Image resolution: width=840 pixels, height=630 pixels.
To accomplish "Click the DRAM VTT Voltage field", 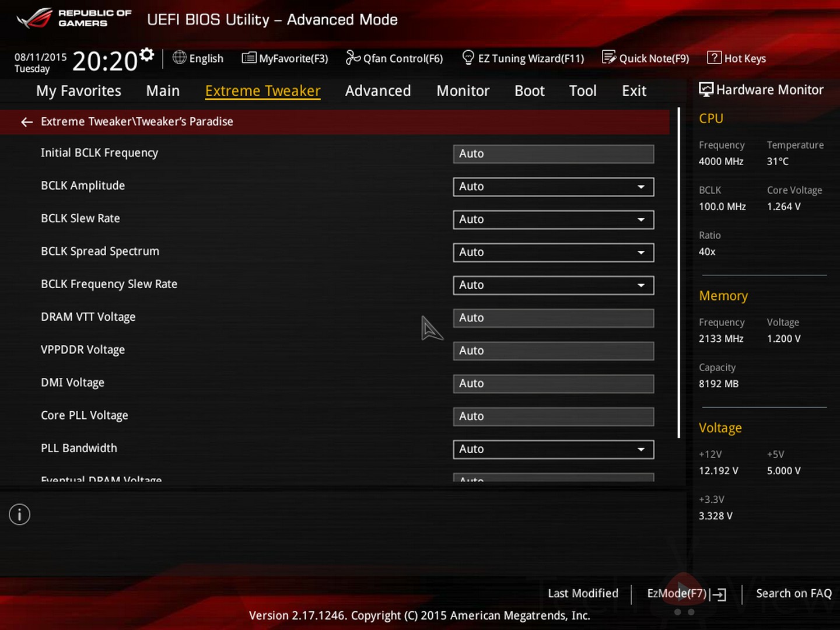I will [x=553, y=318].
